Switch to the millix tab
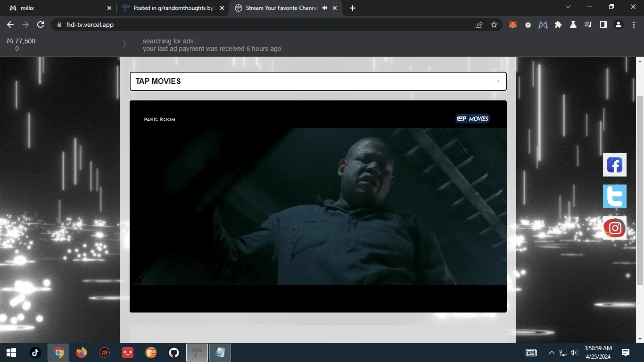This screenshot has height=362, width=644. pyautogui.click(x=58, y=8)
